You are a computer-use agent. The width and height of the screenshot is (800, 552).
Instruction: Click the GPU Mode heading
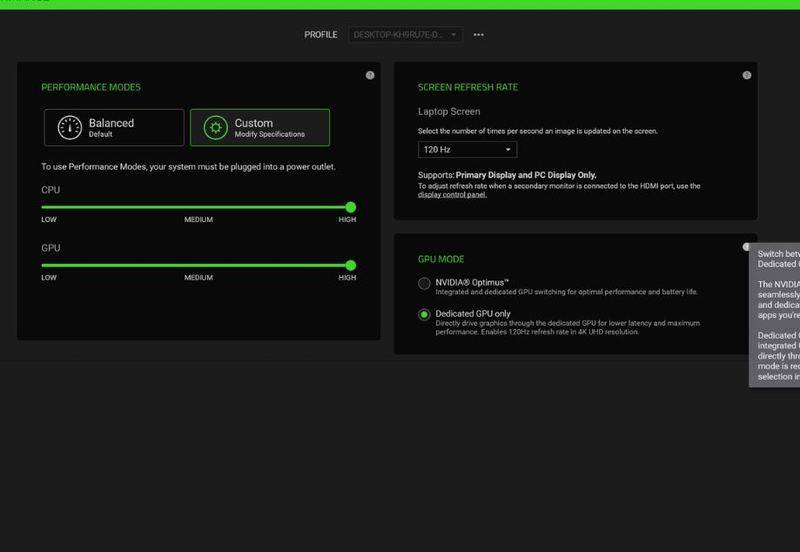point(441,259)
